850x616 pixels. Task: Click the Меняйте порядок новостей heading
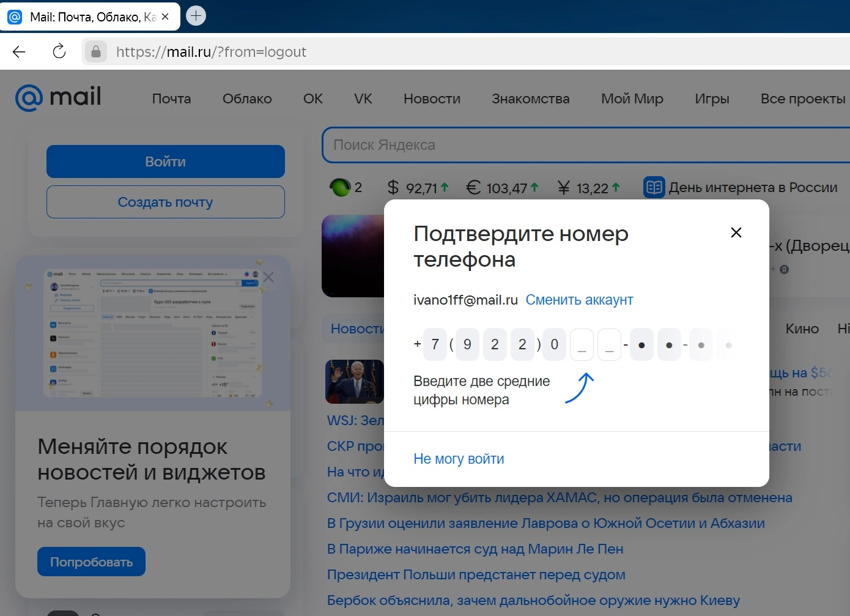(152, 459)
